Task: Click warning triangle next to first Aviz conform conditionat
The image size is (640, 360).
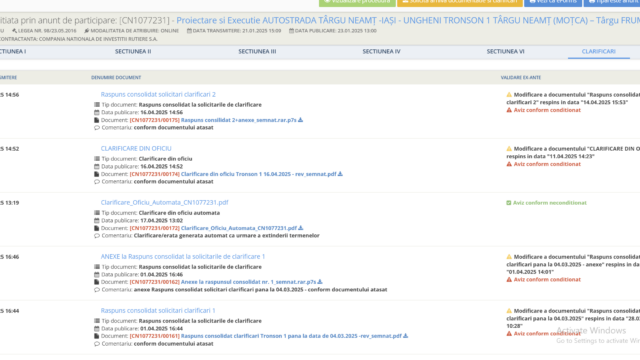Action: [509, 110]
